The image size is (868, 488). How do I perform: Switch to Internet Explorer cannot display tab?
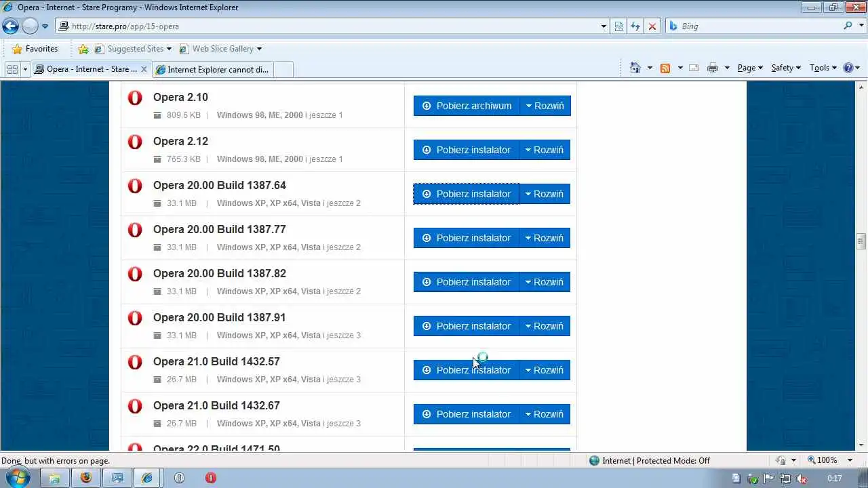(x=212, y=69)
